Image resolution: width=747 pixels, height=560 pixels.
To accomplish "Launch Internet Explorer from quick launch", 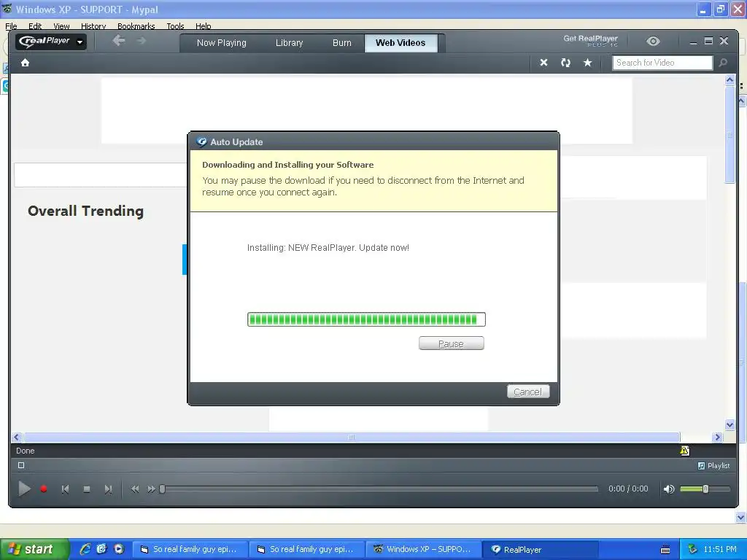I will (85, 549).
